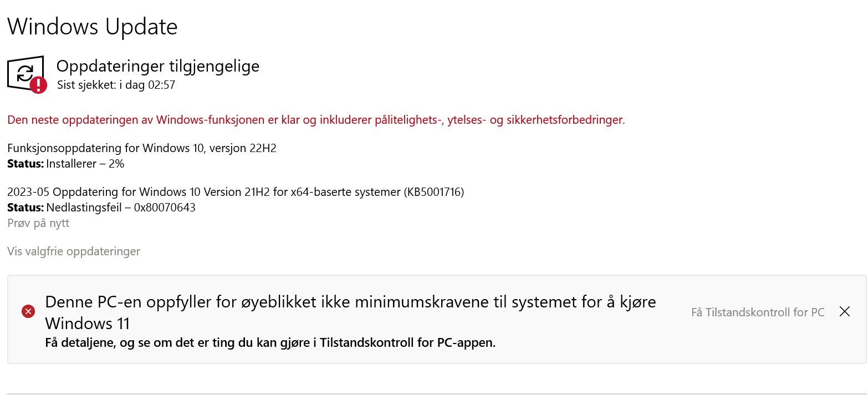Click the update status refresh icon

[x=25, y=73]
